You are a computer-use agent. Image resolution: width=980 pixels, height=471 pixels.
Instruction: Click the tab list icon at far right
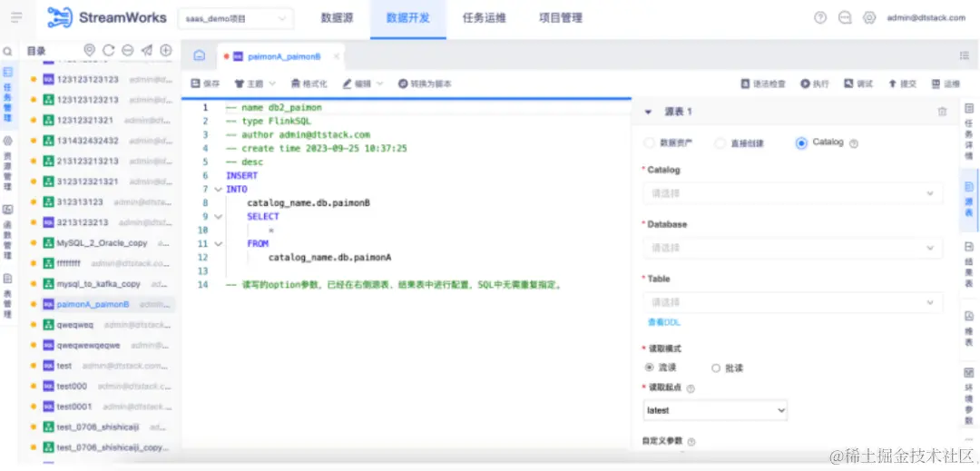(x=965, y=55)
